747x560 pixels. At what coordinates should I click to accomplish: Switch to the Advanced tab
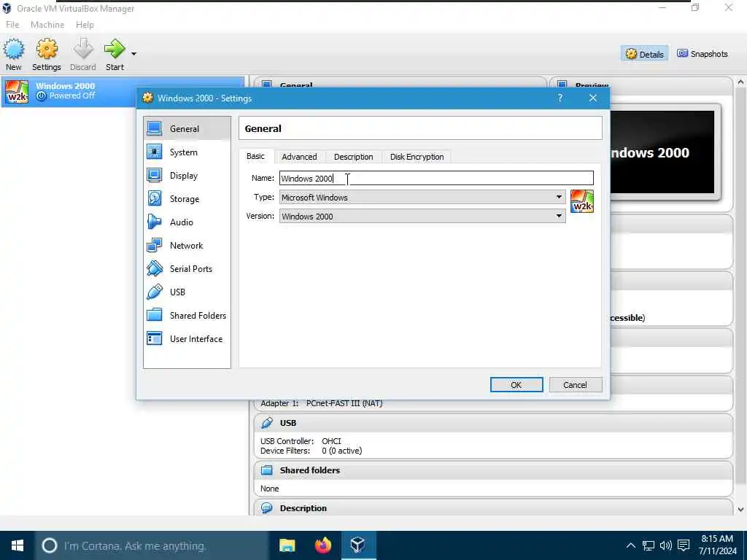click(299, 157)
